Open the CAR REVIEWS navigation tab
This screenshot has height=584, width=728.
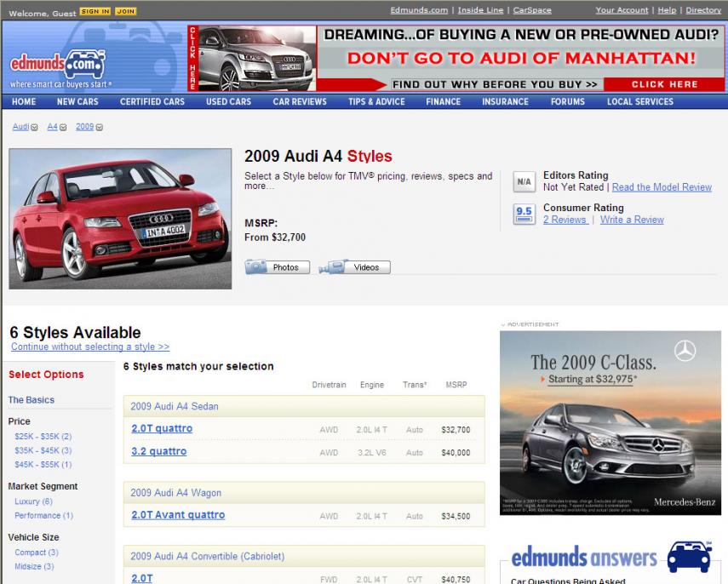pyautogui.click(x=299, y=101)
